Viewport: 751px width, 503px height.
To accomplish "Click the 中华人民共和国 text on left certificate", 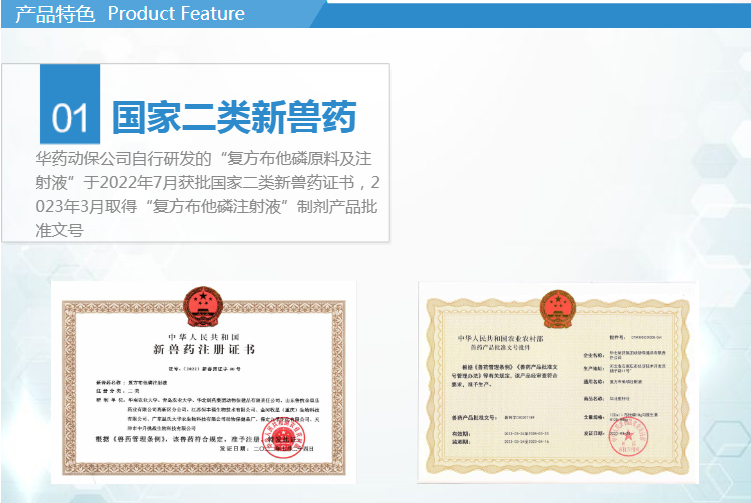I will [203, 336].
